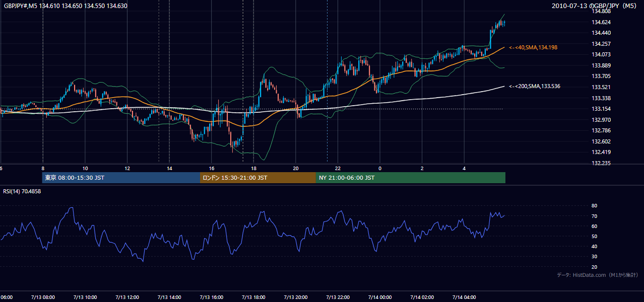The image size is (644, 302).
Task: Click price axis value 133.521
Action: tap(602, 87)
